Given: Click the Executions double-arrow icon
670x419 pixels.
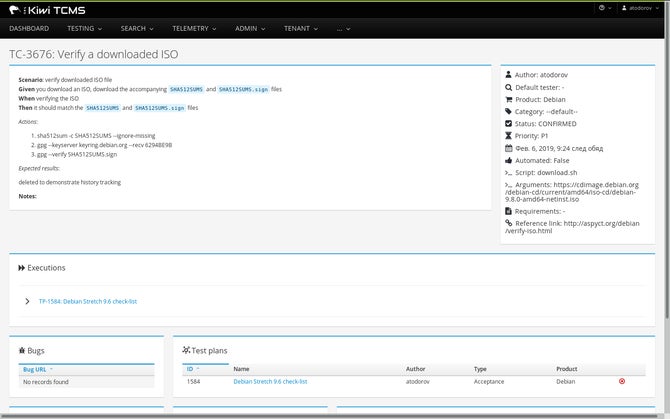Looking at the screenshot, I should click(21, 268).
